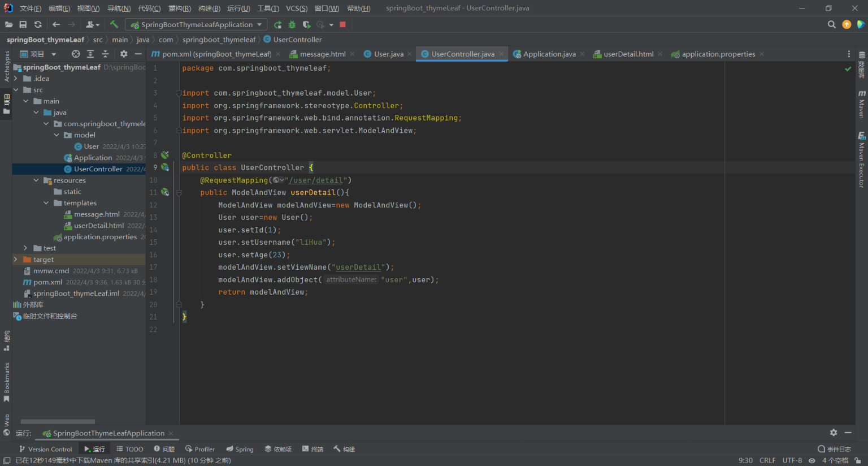
Task: Open Spring tool window
Action: [240, 449]
